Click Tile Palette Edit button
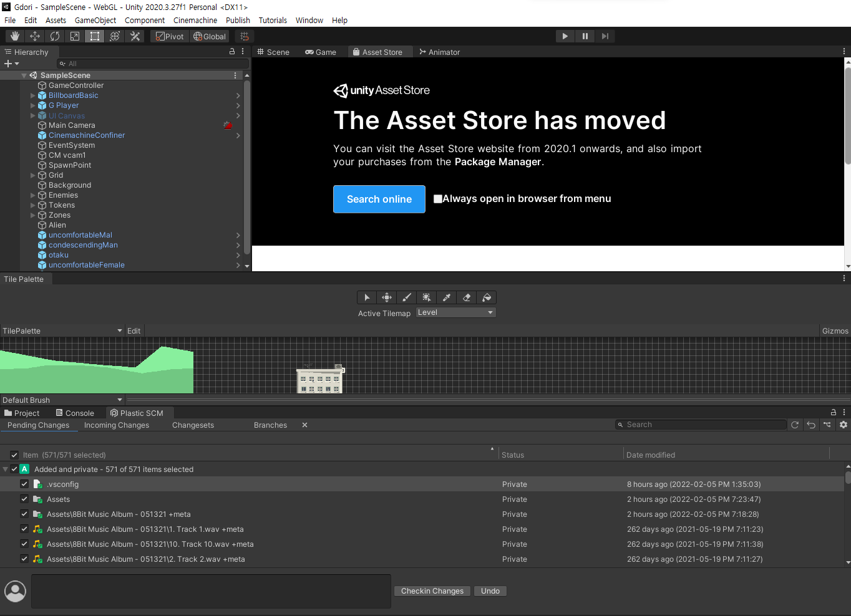 (134, 330)
